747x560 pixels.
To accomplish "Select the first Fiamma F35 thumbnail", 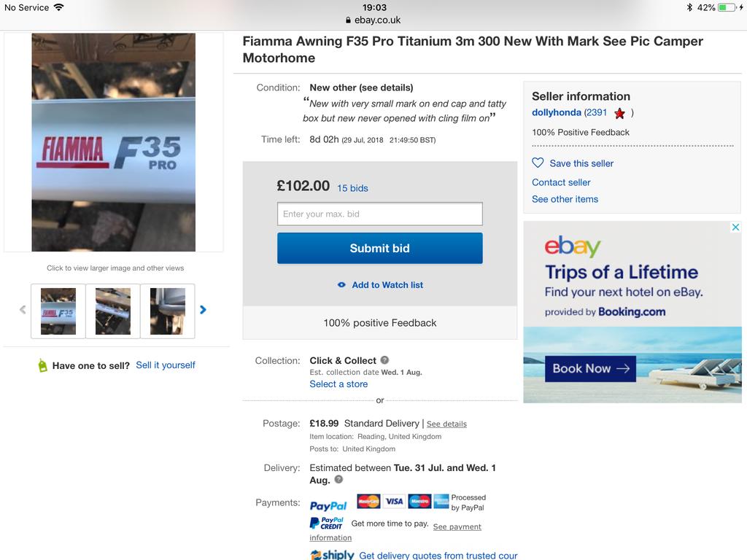I will click(58, 311).
